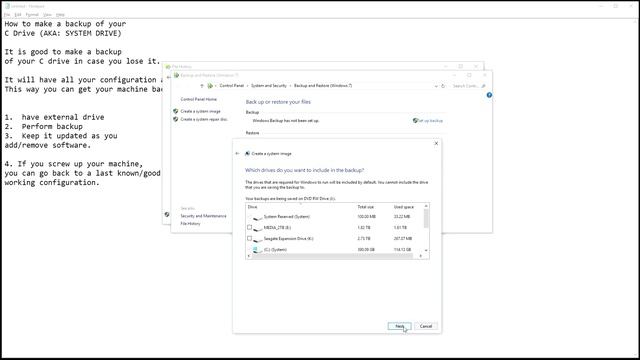Click Backup and Restore (Windows 7) breadcrumb
The height and width of the screenshot is (360, 640).
point(323,86)
